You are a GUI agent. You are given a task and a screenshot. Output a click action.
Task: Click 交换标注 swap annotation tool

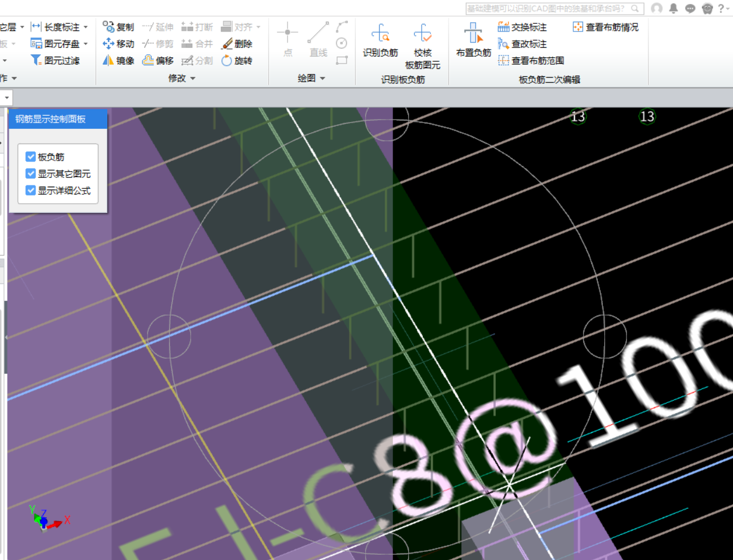522,27
